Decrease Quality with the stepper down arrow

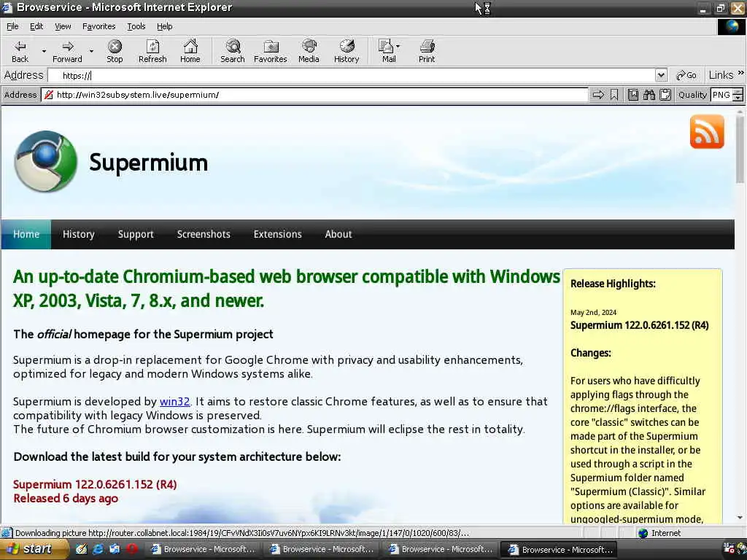point(738,98)
